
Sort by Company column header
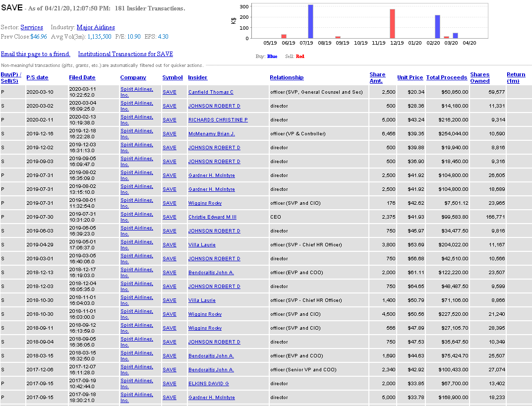(x=133, y=77)
